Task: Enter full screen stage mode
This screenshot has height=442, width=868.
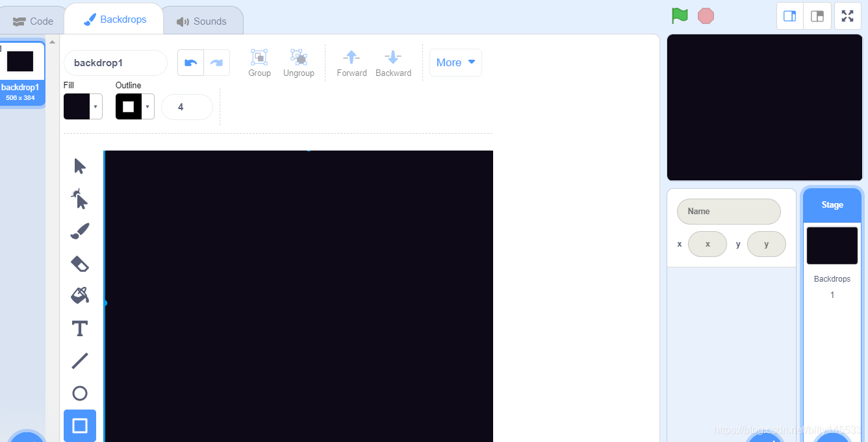Action: (847, 16)
